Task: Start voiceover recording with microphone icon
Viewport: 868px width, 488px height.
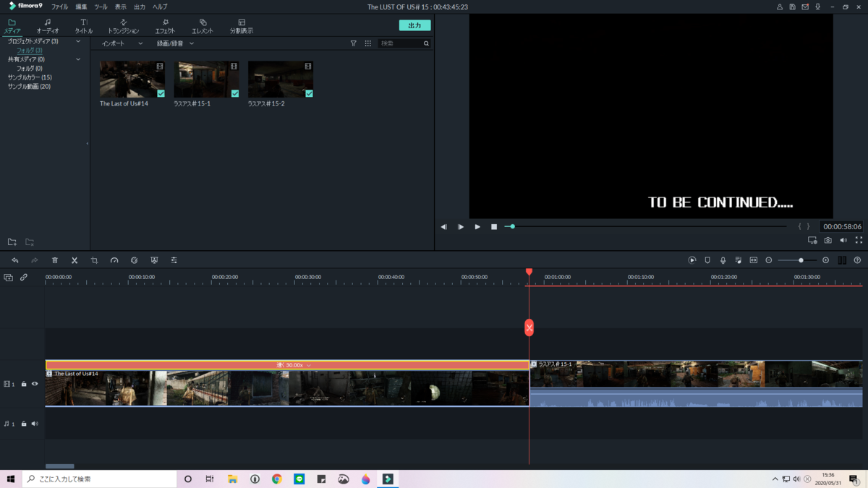Action: [723, 260]
